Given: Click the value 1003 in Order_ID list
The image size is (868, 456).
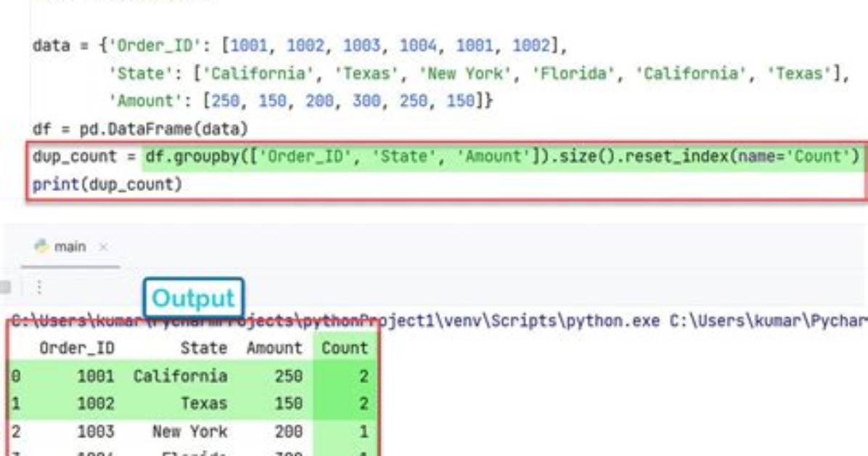Looking at the screenshot, I should [x=361, y=46].
